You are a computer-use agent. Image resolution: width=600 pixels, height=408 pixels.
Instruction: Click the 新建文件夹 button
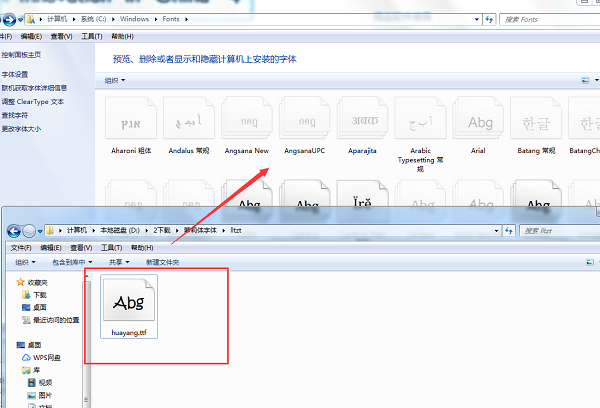point(162,262)
